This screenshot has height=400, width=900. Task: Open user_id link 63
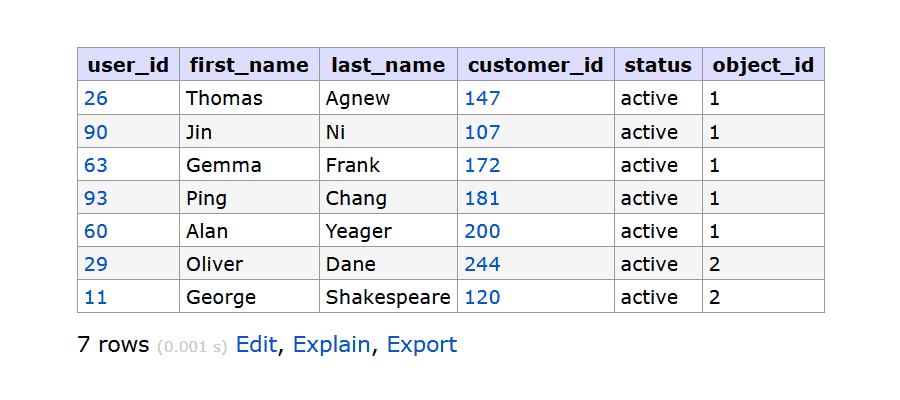95,165
